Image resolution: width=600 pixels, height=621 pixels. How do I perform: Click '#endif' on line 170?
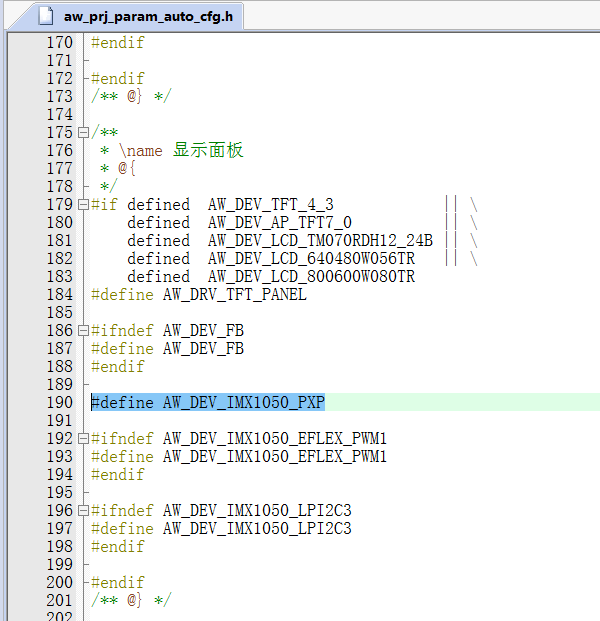tap(118, 42)
